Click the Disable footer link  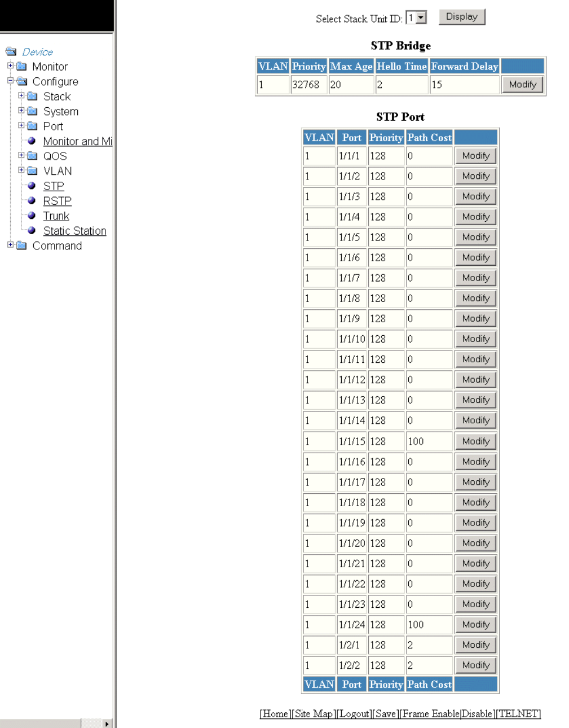[x=477, y=714]
